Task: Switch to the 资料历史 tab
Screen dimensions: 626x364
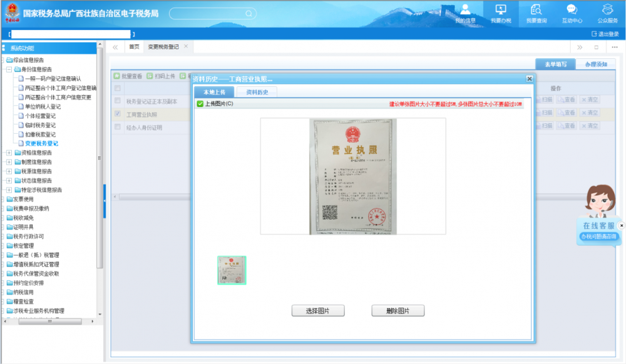Action: [257, 92]
